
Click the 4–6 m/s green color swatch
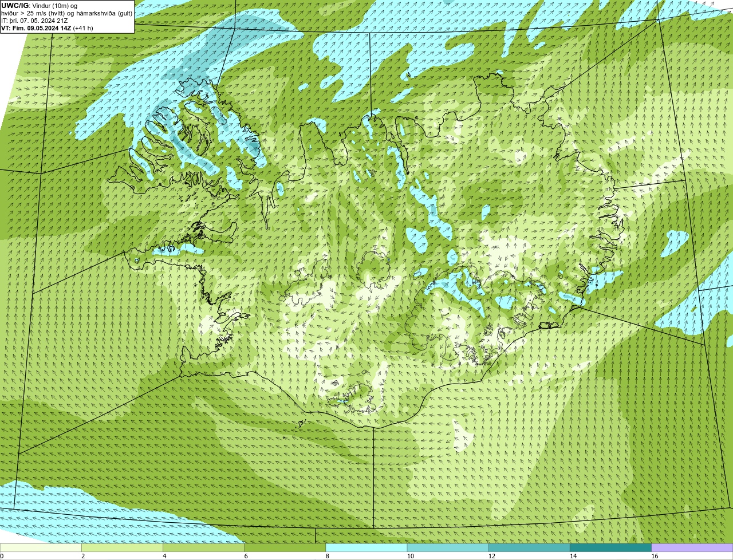204,547
